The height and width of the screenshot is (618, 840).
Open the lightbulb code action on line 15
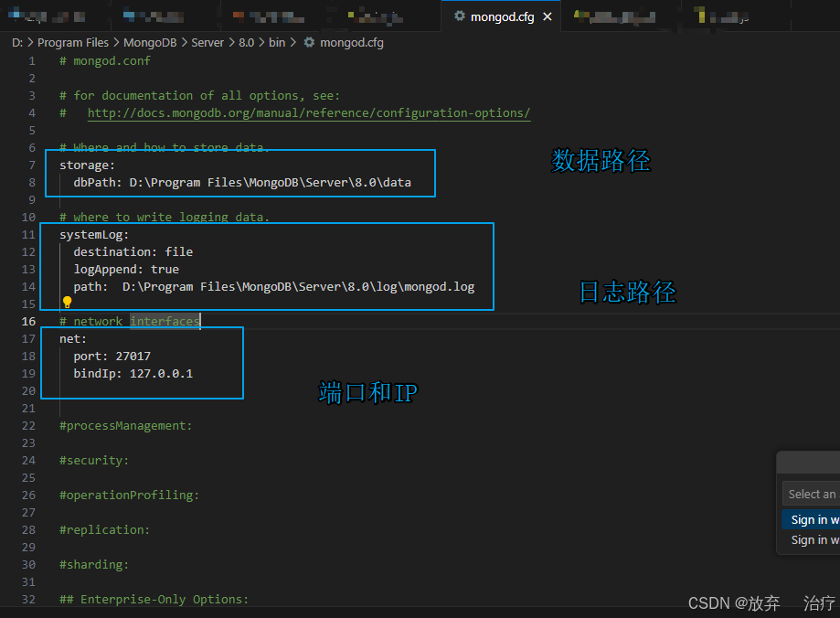[67, 302]
